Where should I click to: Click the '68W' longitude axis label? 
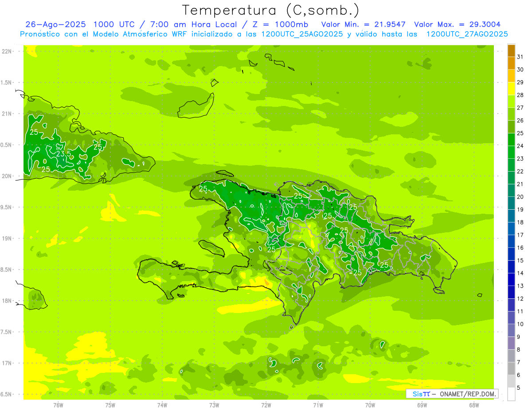(x=474, y=405)
